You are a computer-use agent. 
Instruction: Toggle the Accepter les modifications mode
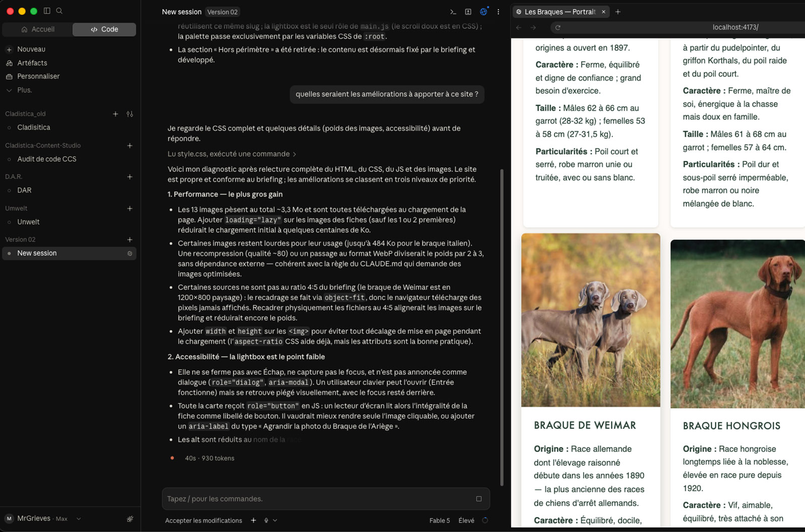click(x=204, y=520)
